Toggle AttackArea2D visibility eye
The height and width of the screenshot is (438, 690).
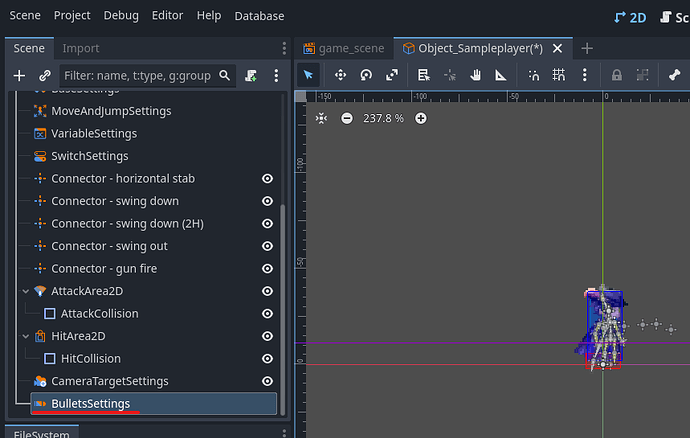[x=268, y=291]
